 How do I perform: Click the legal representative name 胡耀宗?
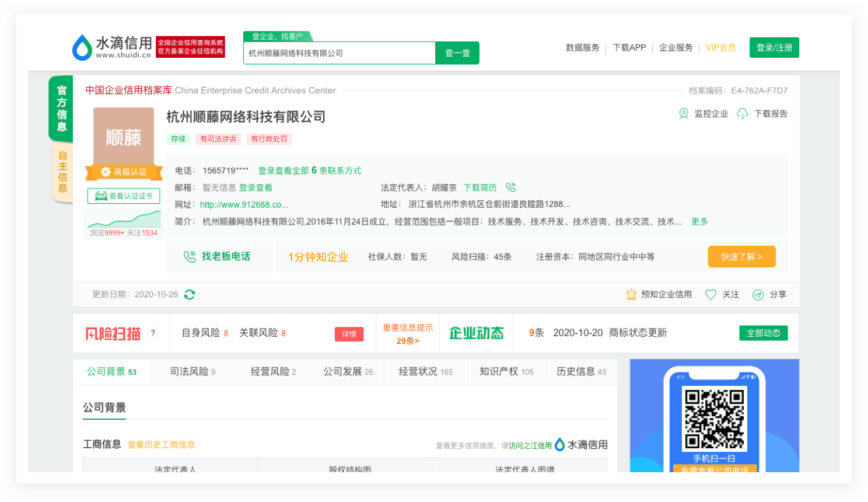pyautogui.click(x=444, y=187)
